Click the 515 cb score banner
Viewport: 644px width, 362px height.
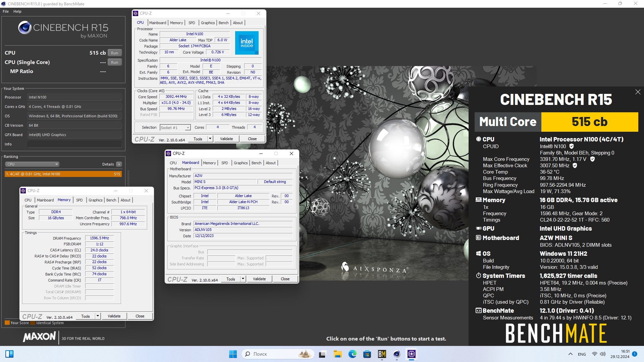coord(590,122)
